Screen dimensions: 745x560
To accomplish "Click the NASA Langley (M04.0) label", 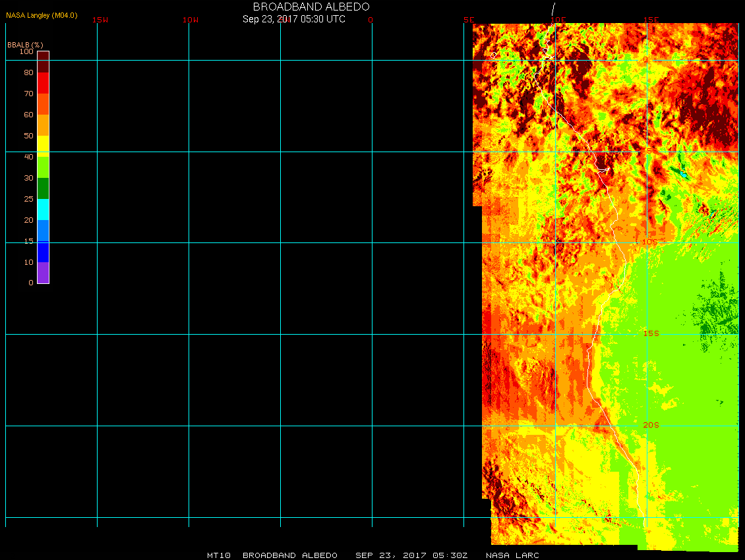I will pyautogui.click(x=42, y=15).
